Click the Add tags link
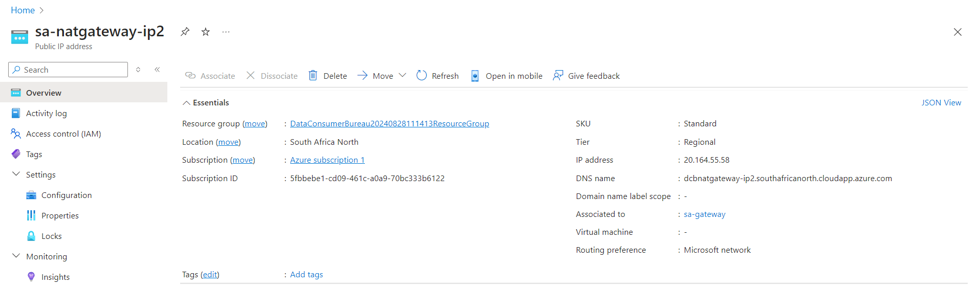 click(307, 275)
